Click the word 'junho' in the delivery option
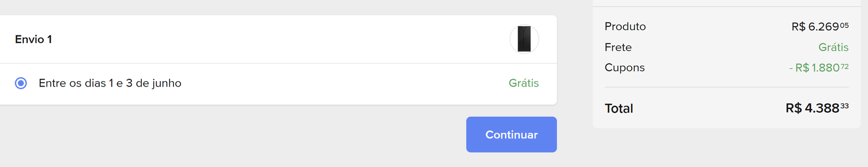This screenshot has width=868, height=167. (x=167, y=83)
